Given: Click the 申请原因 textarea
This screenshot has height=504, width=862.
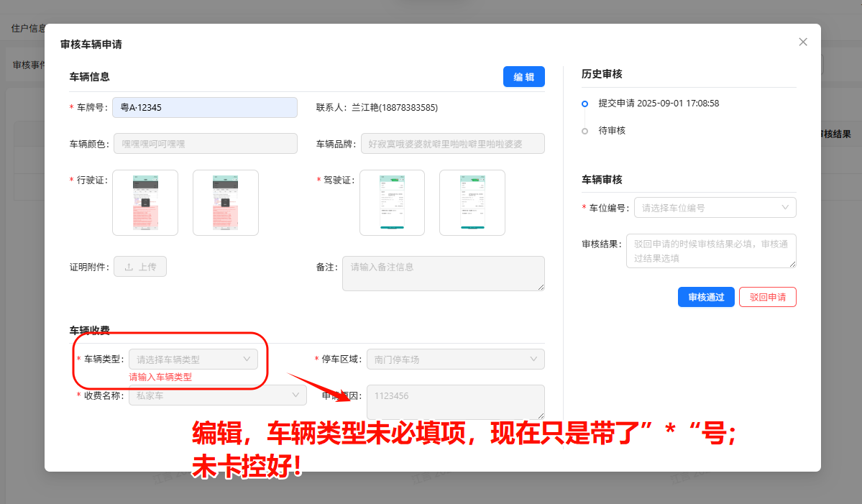Looking at the screenshot, I should (x=455, y=402).
